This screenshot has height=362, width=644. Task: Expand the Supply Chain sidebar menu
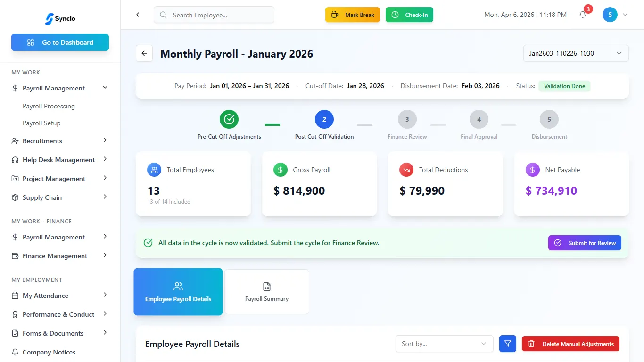coord(60,197)
